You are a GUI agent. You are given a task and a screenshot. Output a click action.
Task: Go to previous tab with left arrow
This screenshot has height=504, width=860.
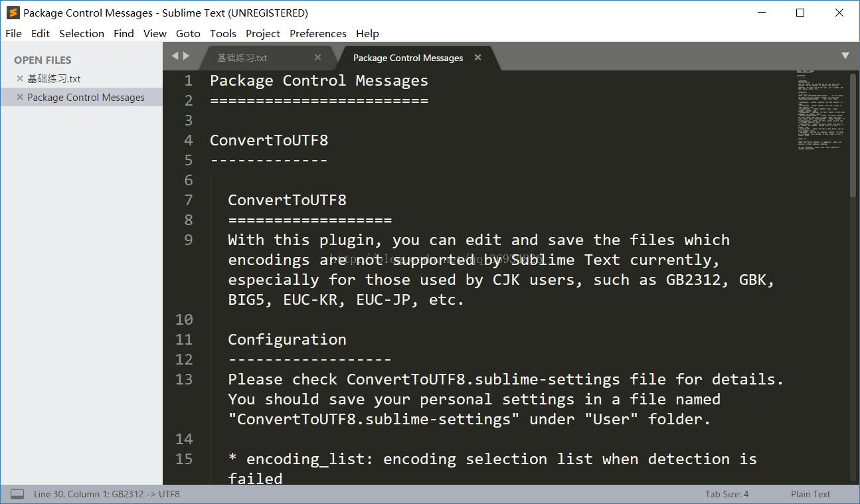click(175, 56)
